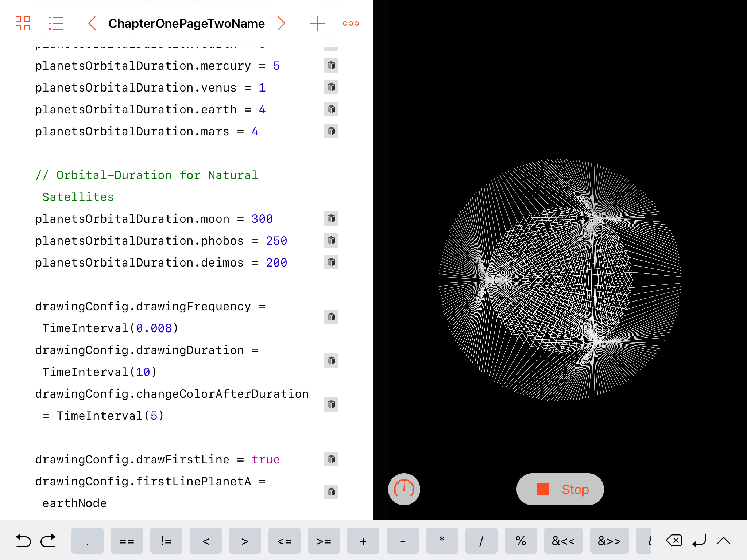This screenshot has width=747, height=560.
Task: Tap the true literal for drawFirstLine
Action: tap(266, 459)
